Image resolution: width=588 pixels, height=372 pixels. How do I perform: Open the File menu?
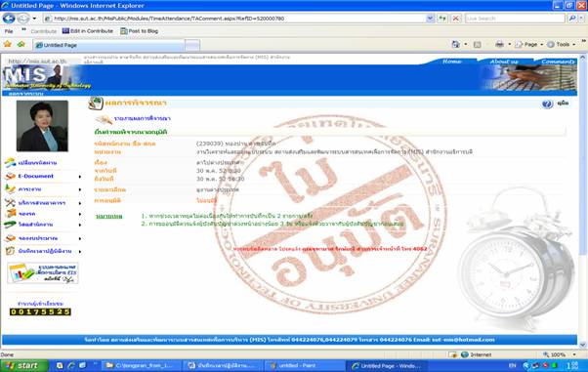[x=9, y=31]
